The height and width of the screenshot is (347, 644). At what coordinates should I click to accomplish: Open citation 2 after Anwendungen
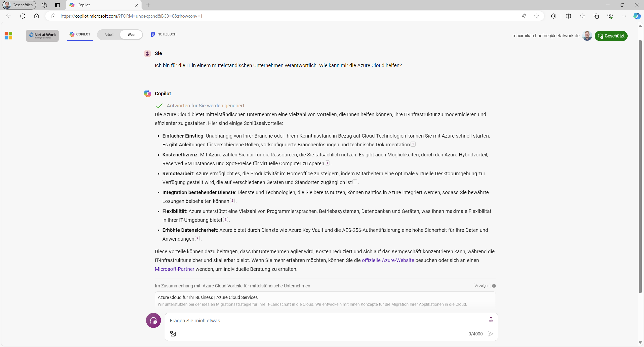[x=197, y=238]
